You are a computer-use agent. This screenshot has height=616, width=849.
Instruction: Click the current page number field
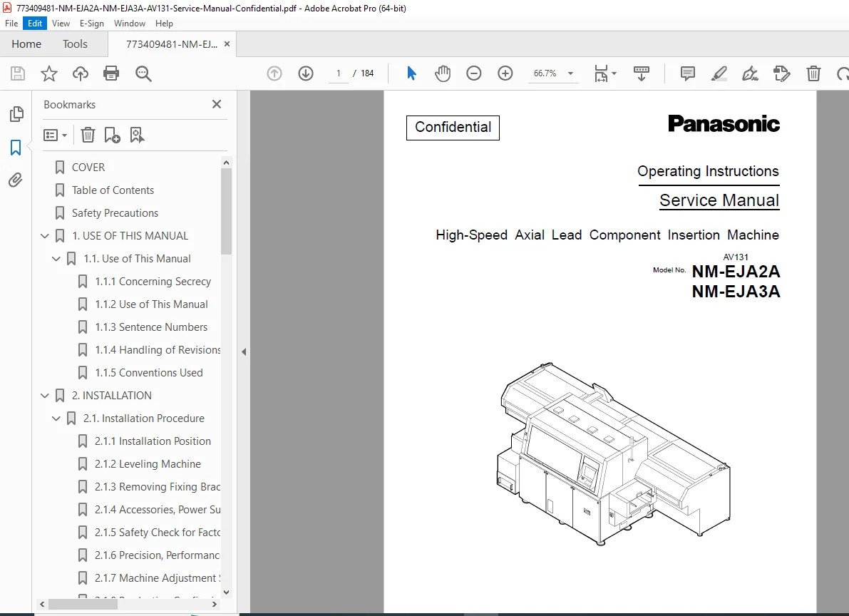(x=339, y=73)
